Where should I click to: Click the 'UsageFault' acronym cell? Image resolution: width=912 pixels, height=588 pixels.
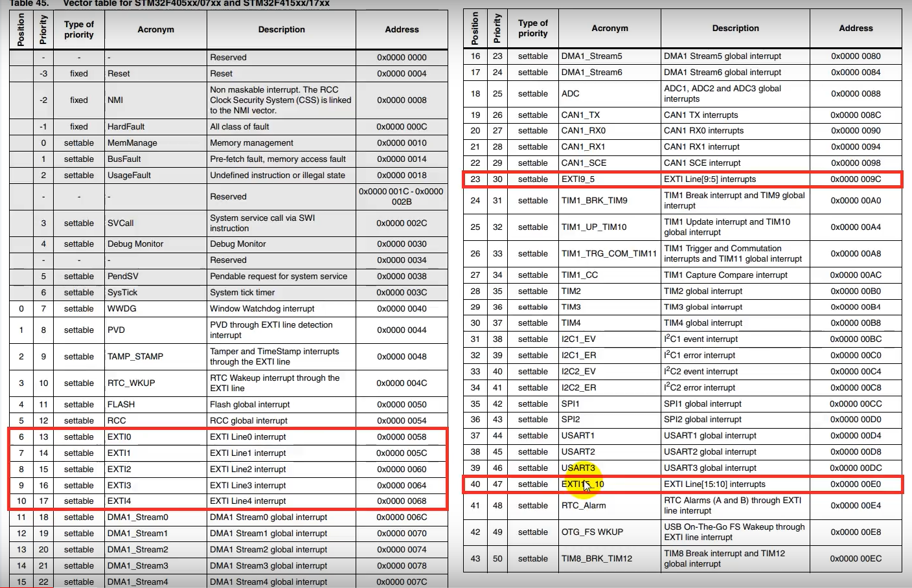(155, 175)
